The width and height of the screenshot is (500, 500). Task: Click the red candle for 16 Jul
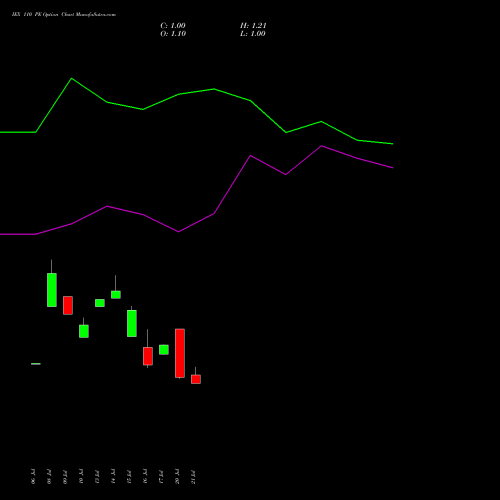coord(148,356)
